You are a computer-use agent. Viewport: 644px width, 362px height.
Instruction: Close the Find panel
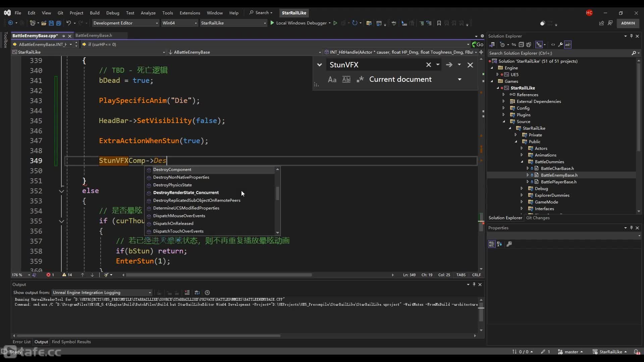[x=470, y=65]
